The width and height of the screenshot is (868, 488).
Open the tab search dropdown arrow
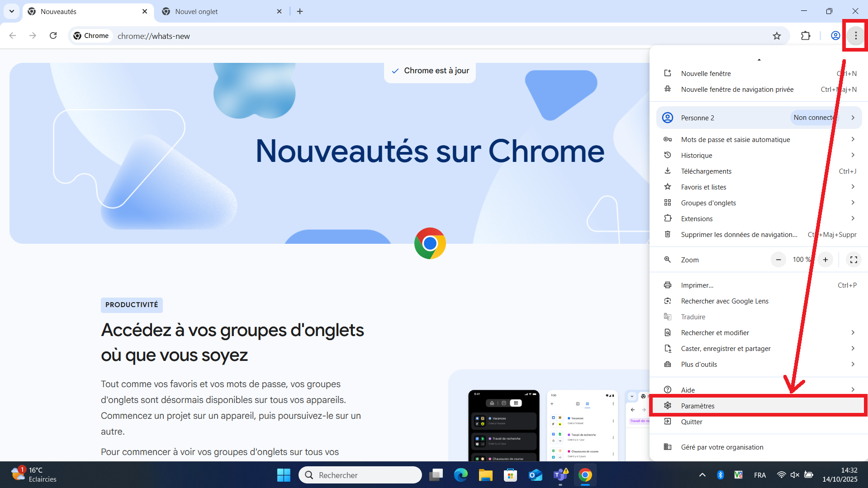point(12,11)
